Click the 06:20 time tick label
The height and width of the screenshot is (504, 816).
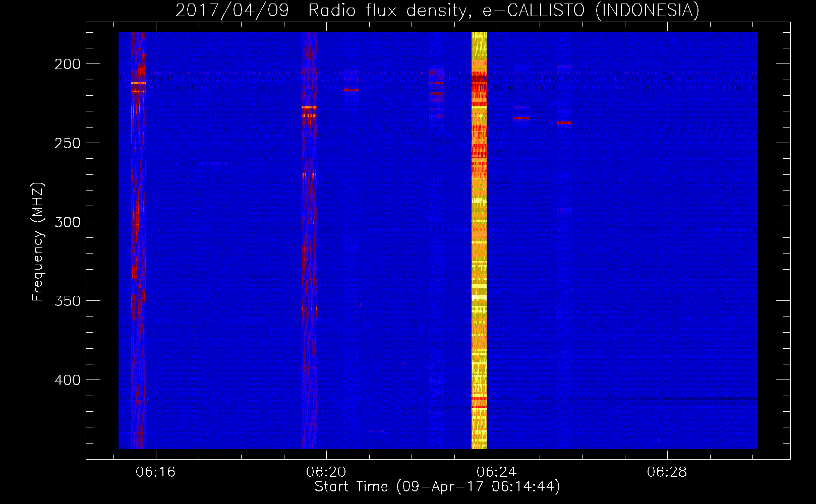pyautogui.click(x=326, y=472)
